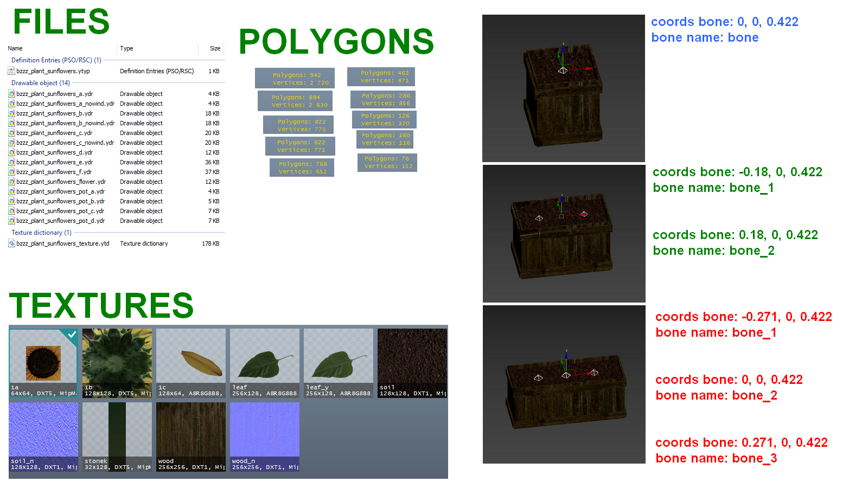Sort files by the Size column
Image resolution: width=868 pixels, height=488 pixels.
215,48
